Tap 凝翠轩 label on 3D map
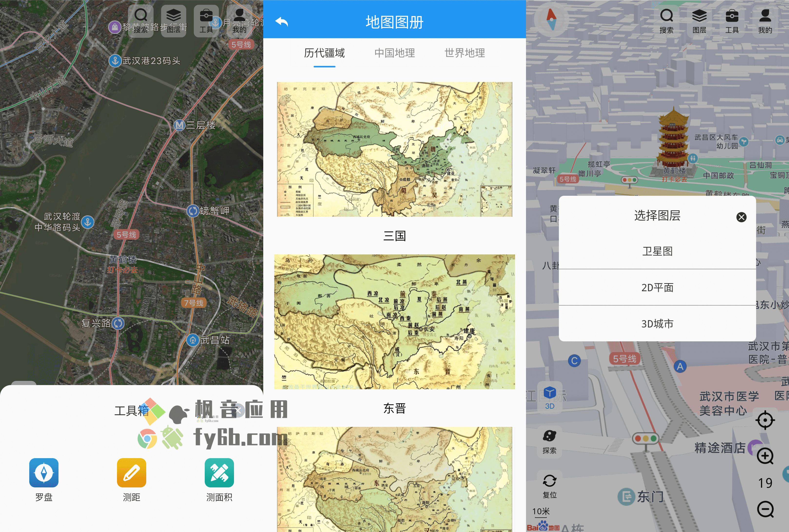Screen dimensions: 789x532 click(544, 170)
